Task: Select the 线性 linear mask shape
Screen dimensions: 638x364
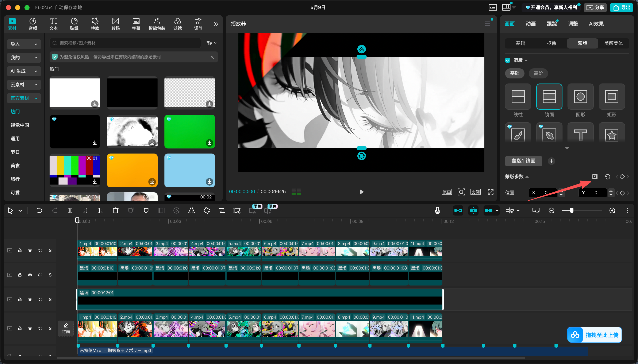Action: 518,97
